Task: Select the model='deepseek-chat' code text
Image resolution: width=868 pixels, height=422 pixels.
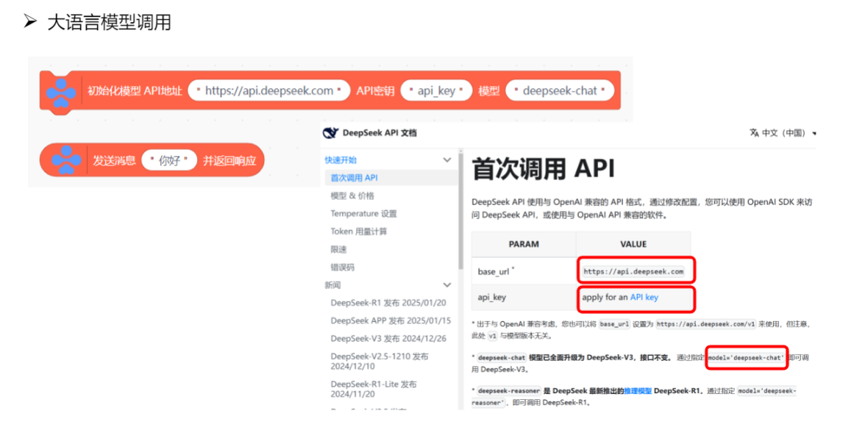Action: [x=746, y=358]
